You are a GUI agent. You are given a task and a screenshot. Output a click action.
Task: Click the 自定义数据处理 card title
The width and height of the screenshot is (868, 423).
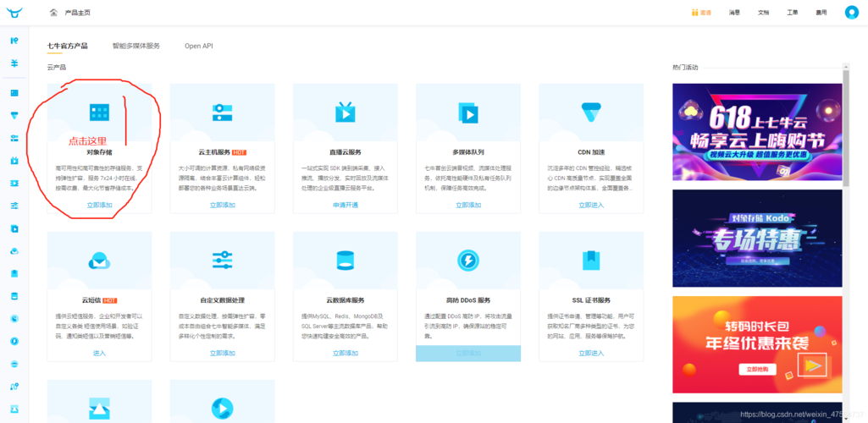click(x=222, y=300)
